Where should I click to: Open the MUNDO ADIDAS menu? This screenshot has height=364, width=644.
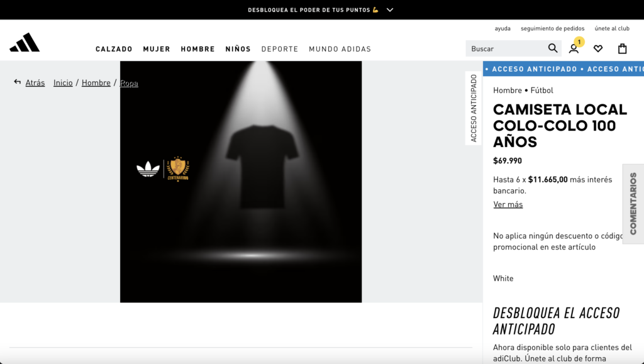(x=340, y=49)
